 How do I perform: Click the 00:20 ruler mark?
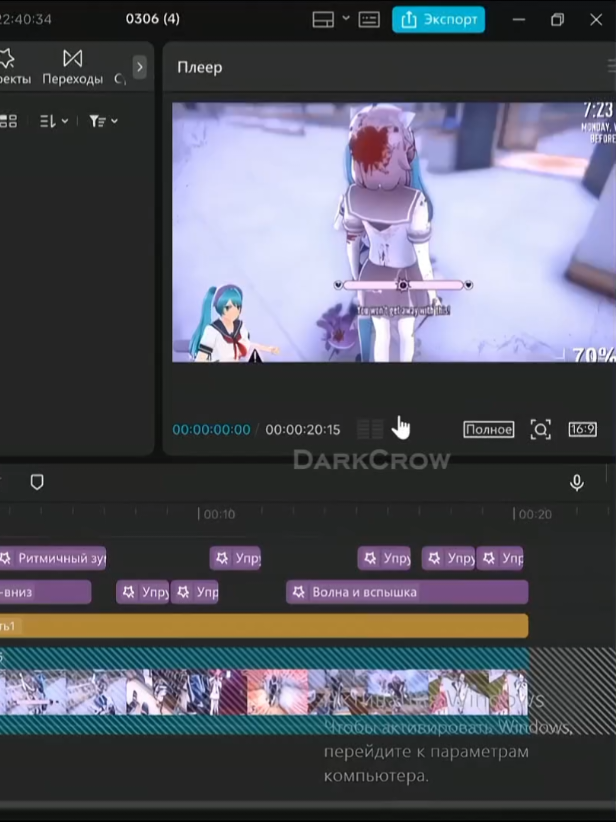click(533, 514)
